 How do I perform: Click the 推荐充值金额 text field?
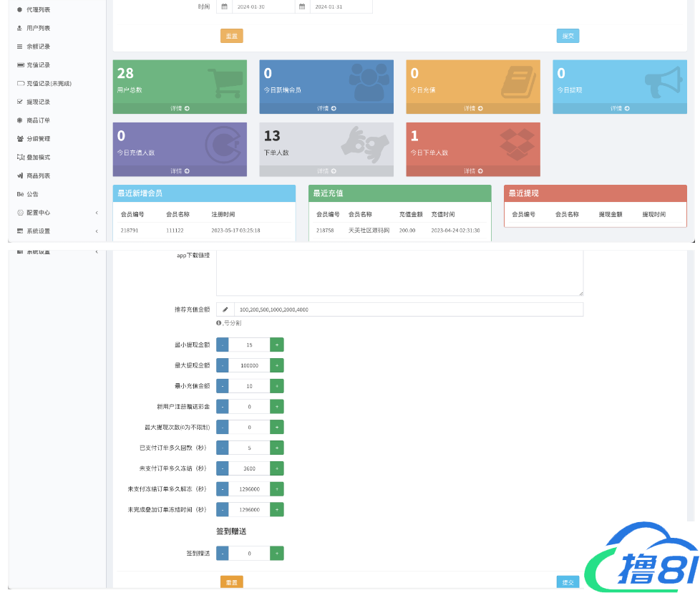pos(408,309)
